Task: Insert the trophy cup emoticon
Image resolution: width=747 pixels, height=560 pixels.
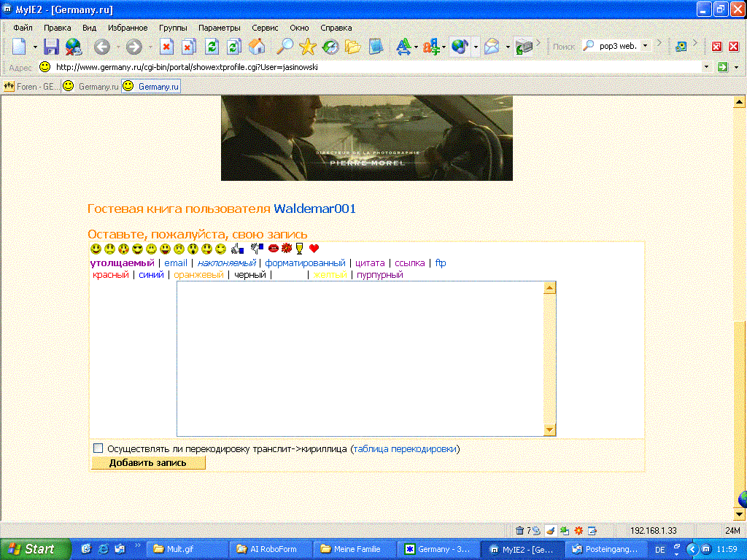Action: [x=299, y=248]
